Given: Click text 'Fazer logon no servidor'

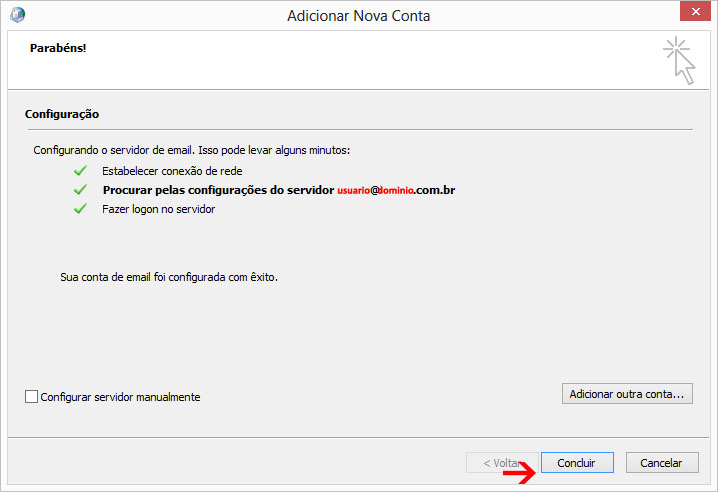Looking at the screenshot, I should tap(158, 209).
